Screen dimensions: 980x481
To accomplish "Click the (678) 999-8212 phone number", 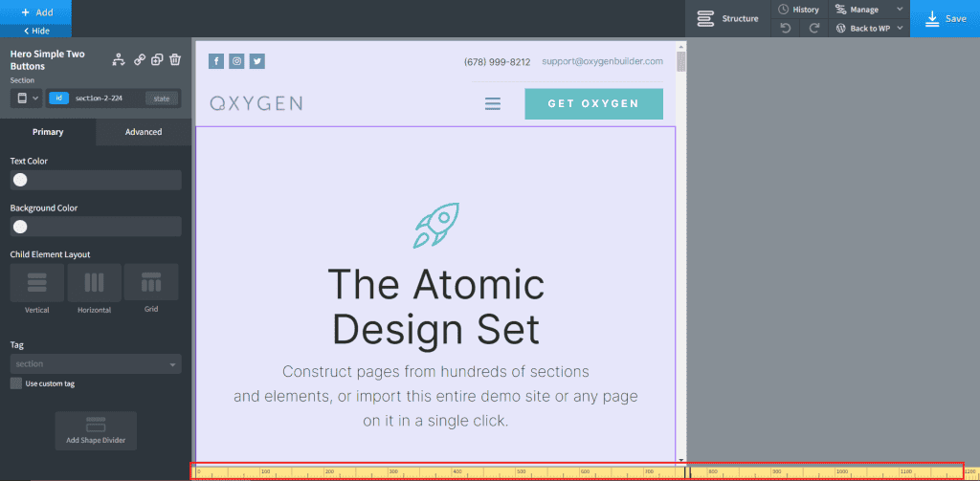I will (497, 62).
